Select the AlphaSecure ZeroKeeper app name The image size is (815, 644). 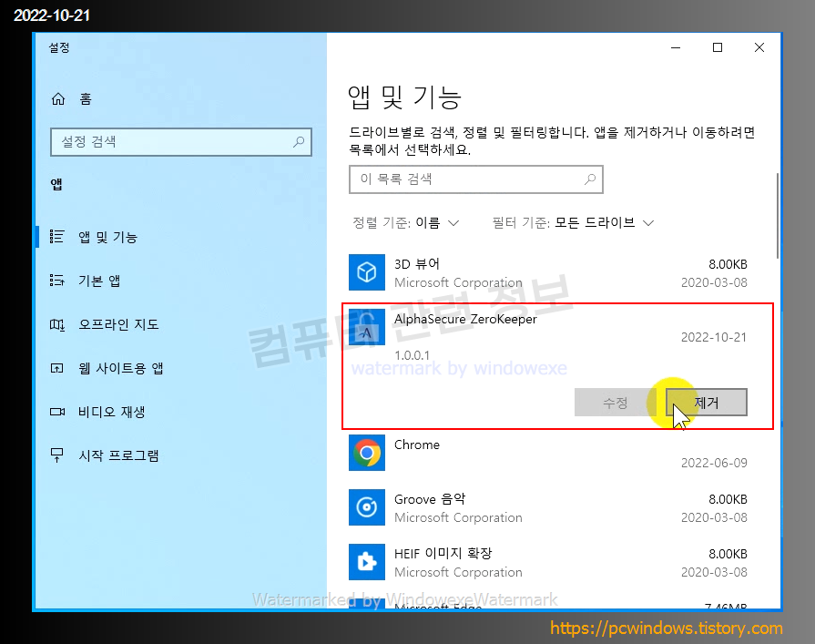[x=465, y=319]
